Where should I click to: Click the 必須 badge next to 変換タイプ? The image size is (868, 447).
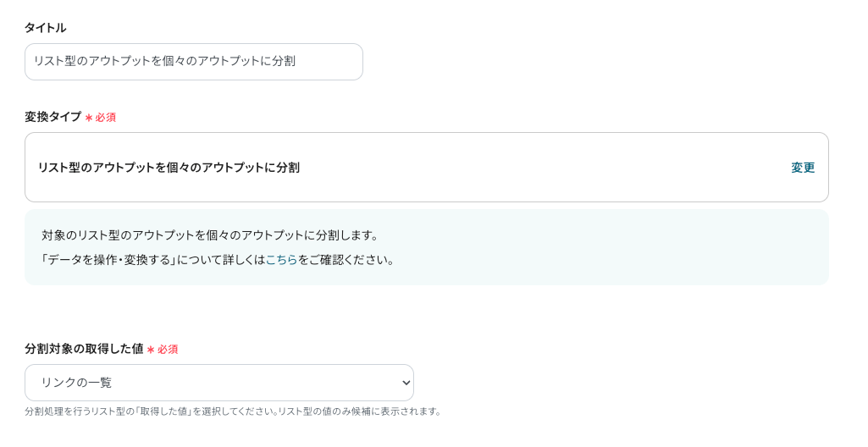105,118
